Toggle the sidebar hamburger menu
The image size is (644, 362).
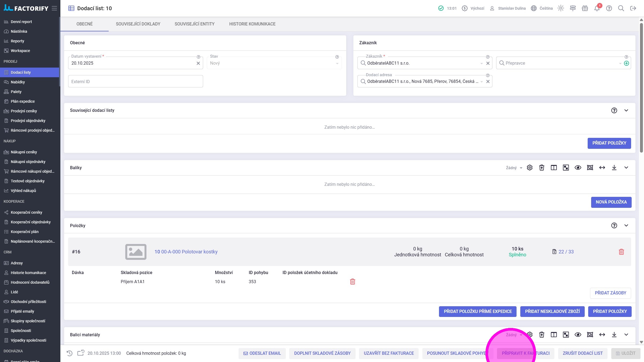coord(54,8)
